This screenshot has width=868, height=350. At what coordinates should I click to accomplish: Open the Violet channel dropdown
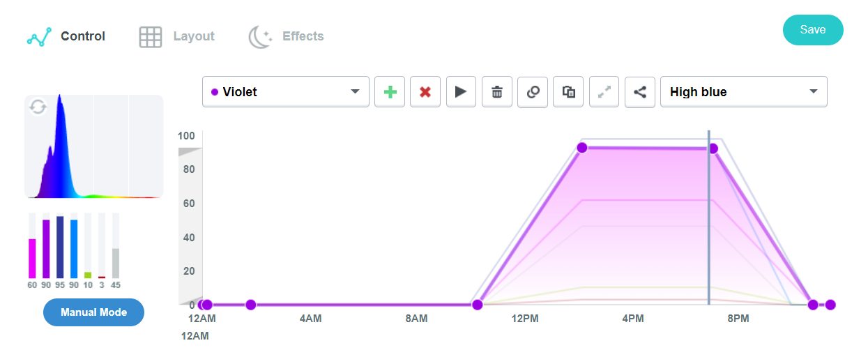[285, 92]
